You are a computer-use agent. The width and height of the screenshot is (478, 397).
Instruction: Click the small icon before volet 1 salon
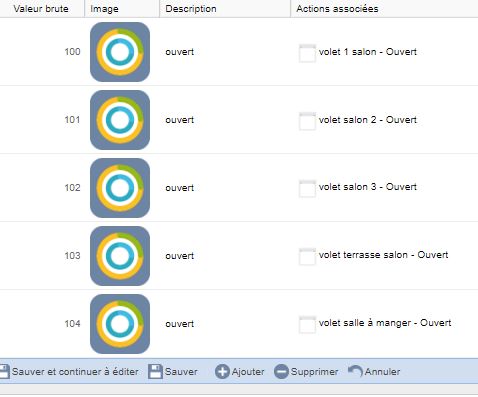click(x=307, y=53)
